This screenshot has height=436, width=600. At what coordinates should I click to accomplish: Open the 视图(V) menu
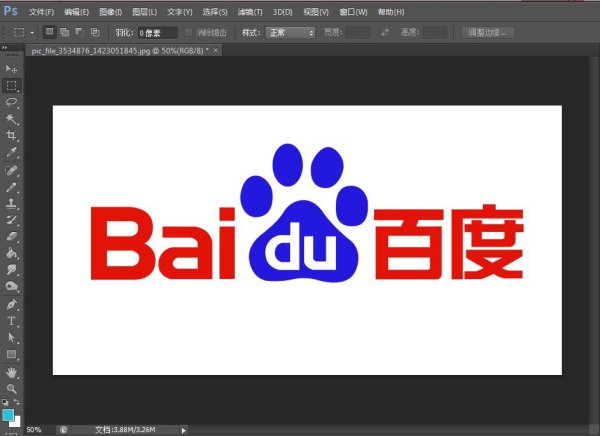coord(316,12)
